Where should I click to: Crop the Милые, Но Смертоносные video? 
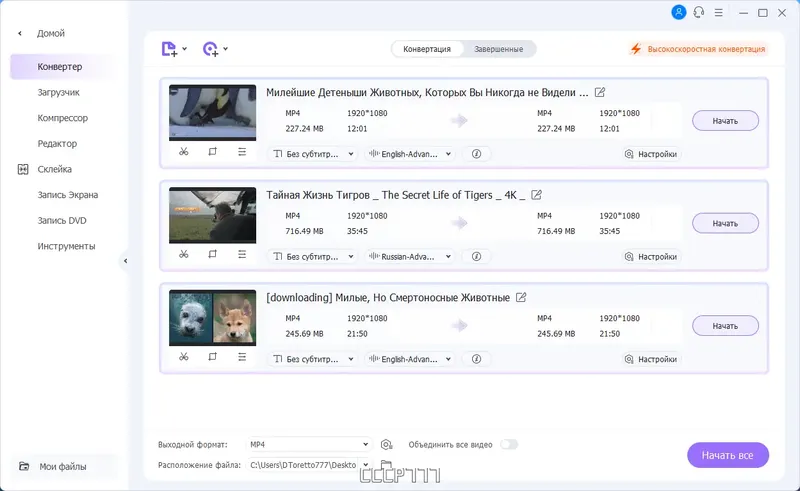click(213, 357)
